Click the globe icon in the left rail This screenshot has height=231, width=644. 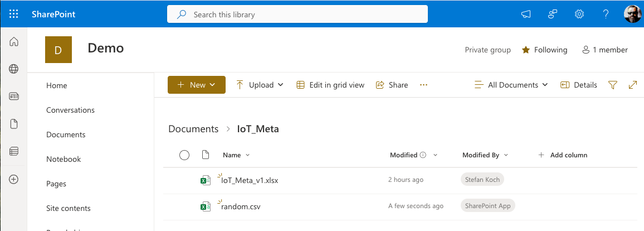(14, 69)
